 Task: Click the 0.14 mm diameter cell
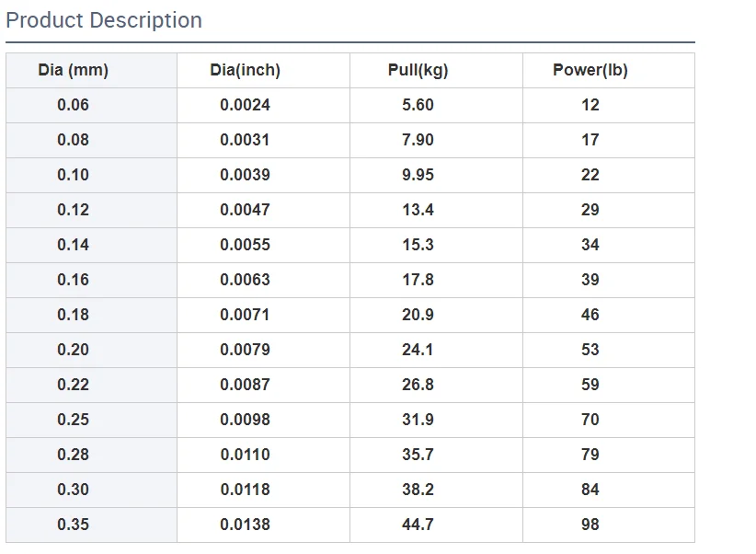pyautogui.click(x=74, y=245)
